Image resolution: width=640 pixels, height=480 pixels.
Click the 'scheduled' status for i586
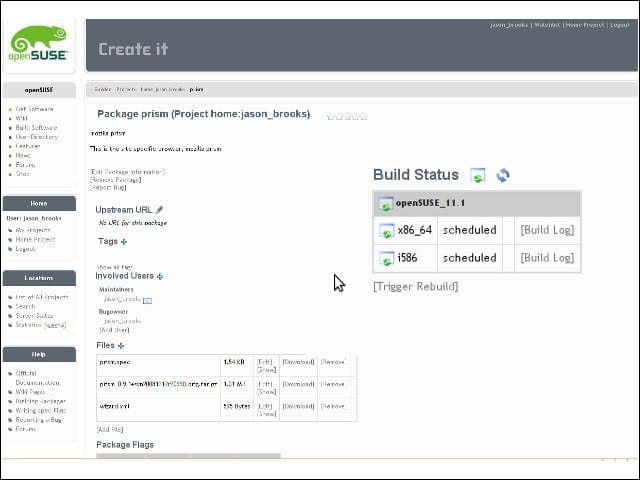pos(470,258)
